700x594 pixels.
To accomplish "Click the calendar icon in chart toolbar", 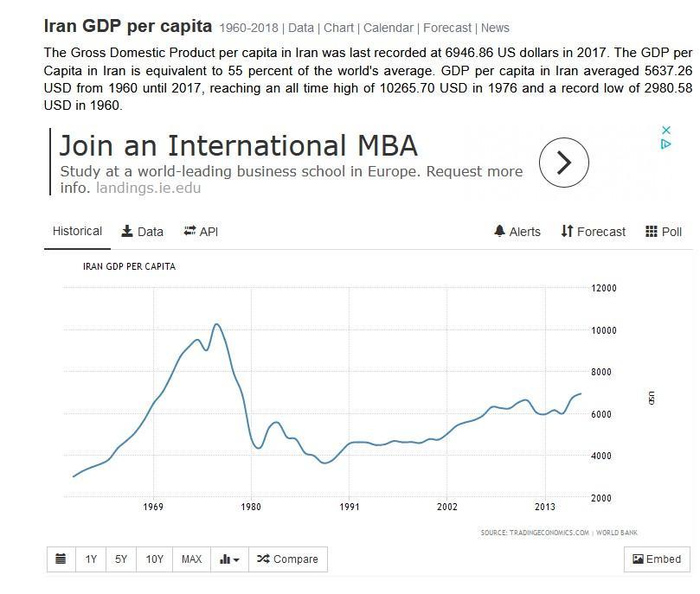I will pos(61,559).
